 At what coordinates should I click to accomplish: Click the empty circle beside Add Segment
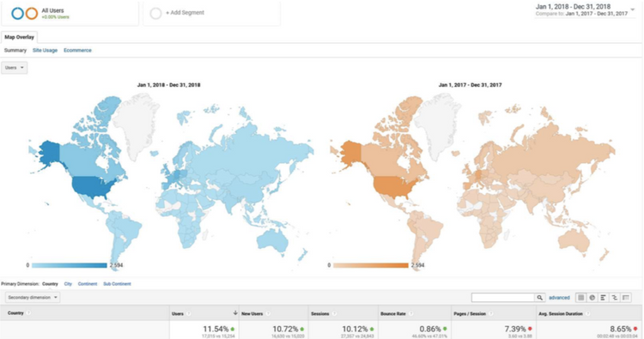(x=155, y=14)
